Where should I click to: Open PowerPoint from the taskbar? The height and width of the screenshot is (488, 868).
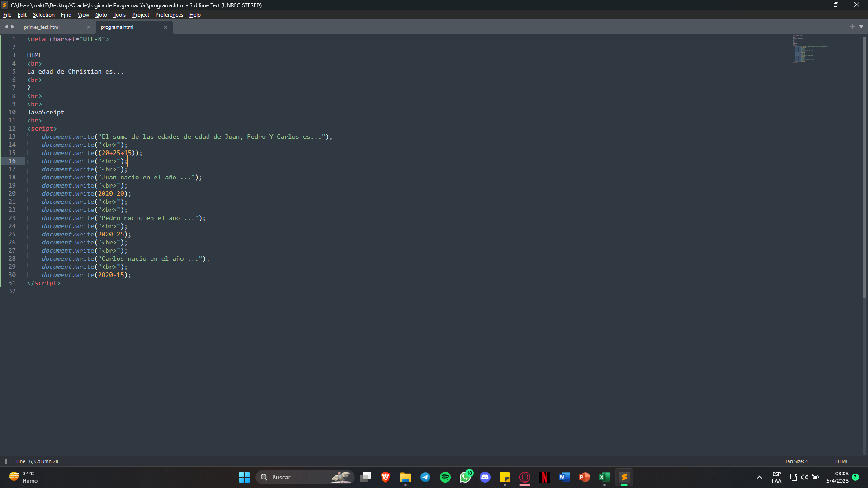585,477
